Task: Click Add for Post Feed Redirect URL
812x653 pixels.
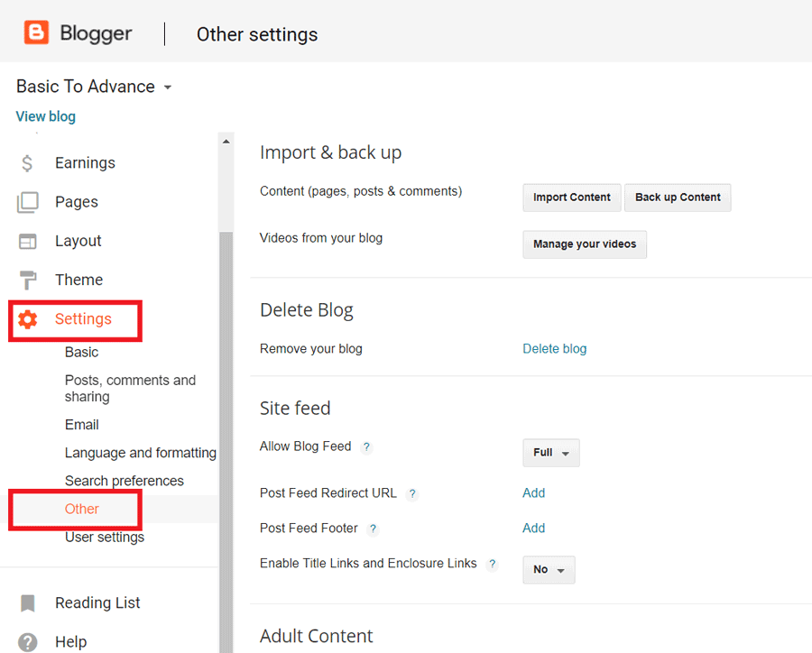Action: pyautogui.click(x=534, y=493)
